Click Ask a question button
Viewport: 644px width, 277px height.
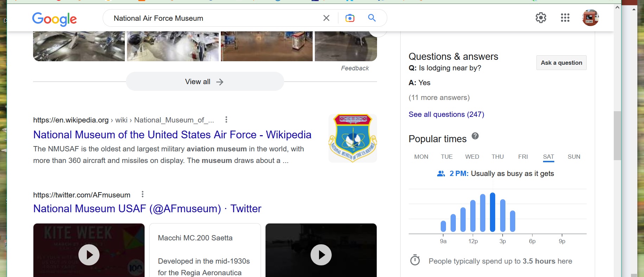561,63
